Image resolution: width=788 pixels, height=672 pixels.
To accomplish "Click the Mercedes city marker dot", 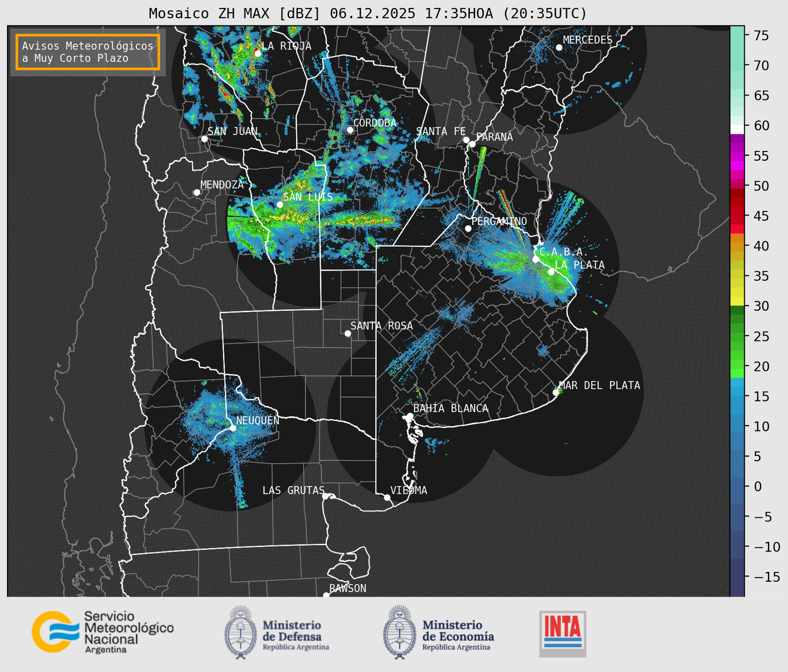I will pos(559,47).
